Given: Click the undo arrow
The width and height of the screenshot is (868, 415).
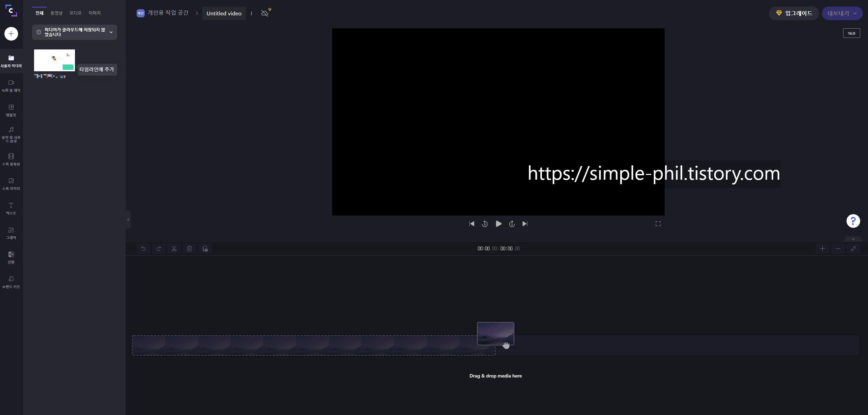Looking at the screenshot, I should 143,249.
